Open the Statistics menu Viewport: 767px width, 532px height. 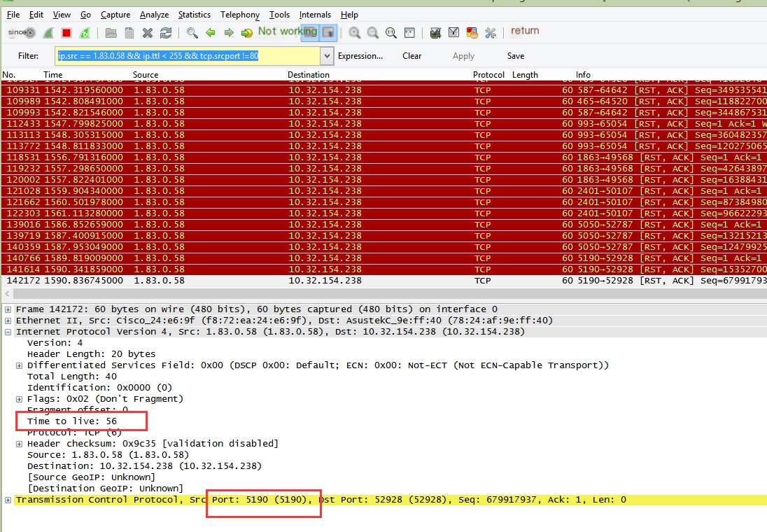194,15
